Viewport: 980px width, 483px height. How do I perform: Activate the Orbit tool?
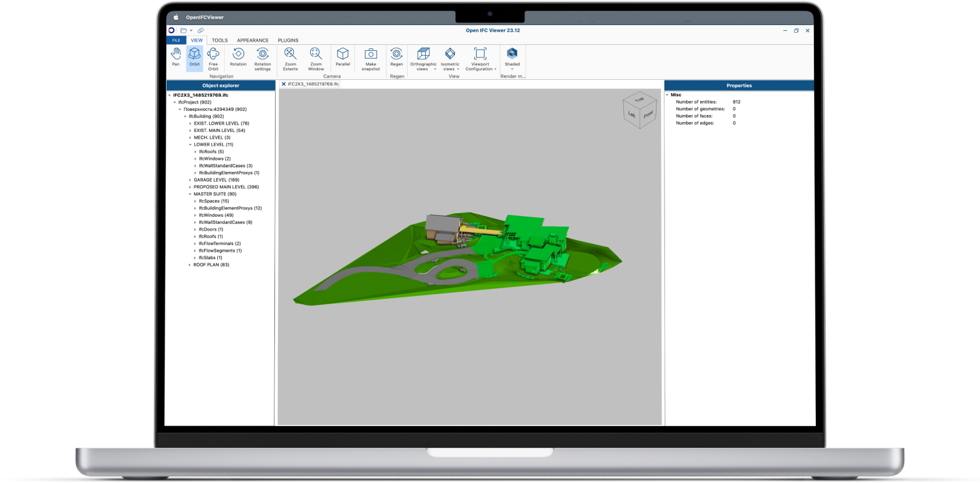tap(194, 57)
